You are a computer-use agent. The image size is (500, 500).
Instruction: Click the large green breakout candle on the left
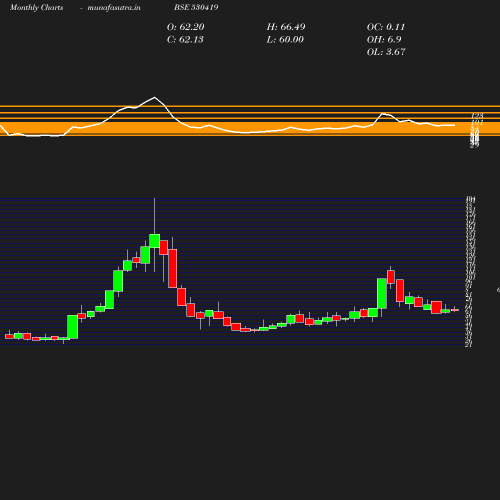tap(73, 327)
